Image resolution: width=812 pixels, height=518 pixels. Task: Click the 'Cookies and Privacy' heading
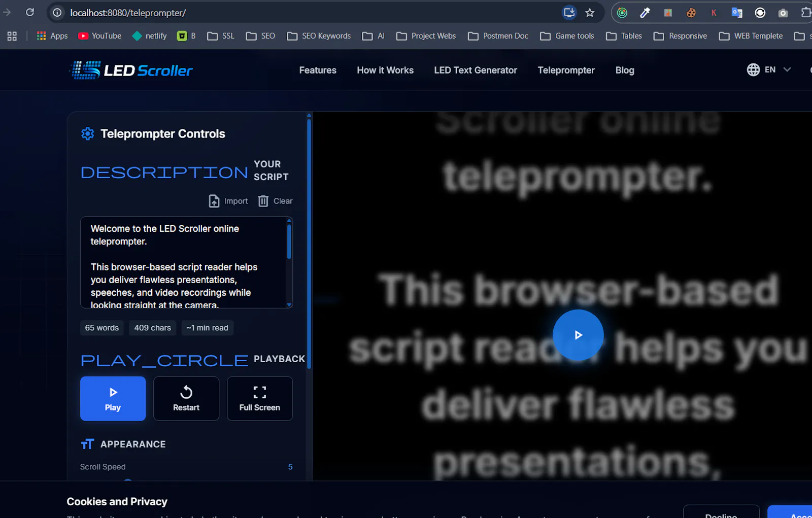pos(117,501)
